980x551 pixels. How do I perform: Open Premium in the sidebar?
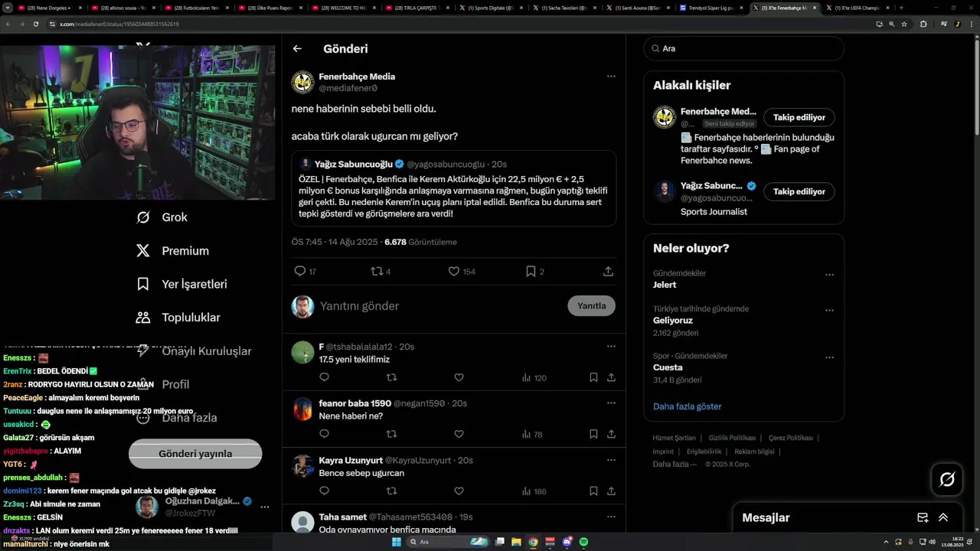(171, 251)
